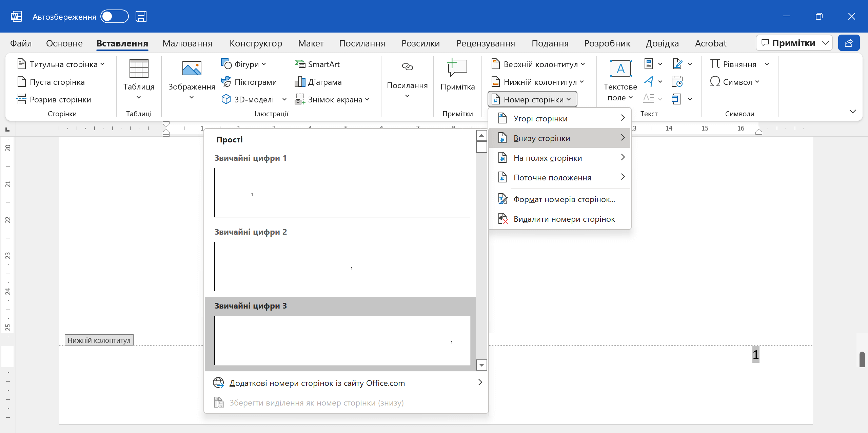This screenshot has height=433, width=868.
Task: Open the Символ dropdown
Action: point(735,82)
